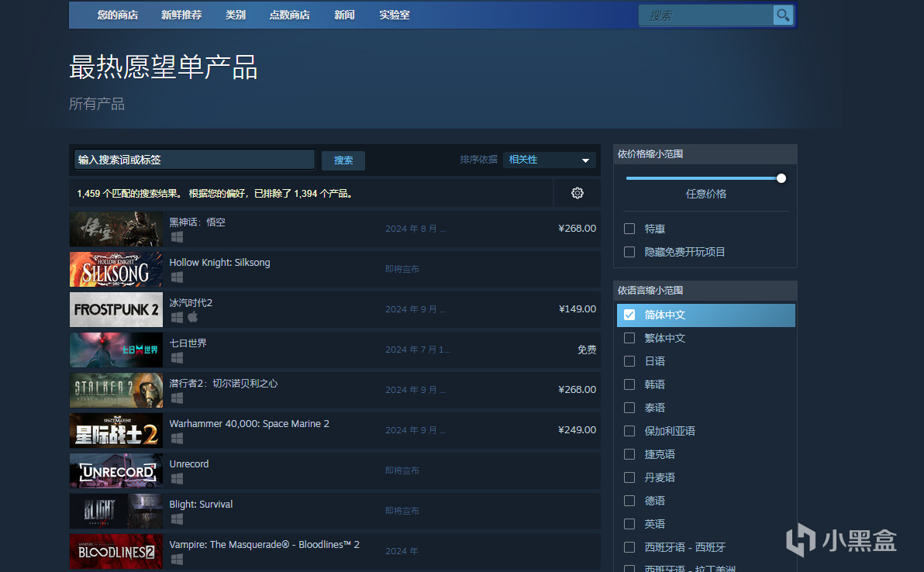924x572 pixels.
Task: Click the 黑神话：悟空 capsule thumbnail
Action: tap(116, 229)
